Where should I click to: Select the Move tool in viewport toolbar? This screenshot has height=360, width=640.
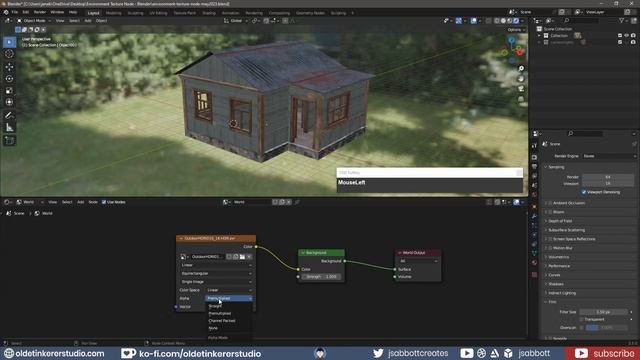(x=9, y=67)
